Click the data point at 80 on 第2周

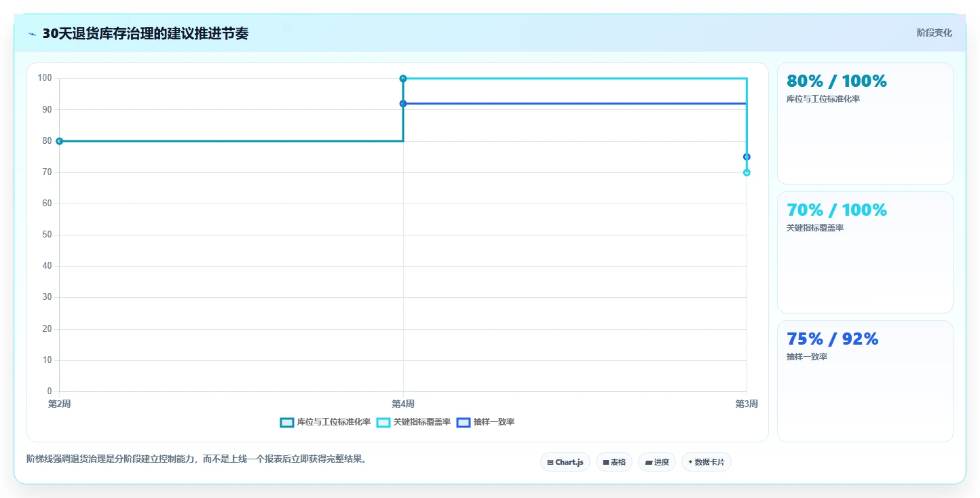click(60, 141)
